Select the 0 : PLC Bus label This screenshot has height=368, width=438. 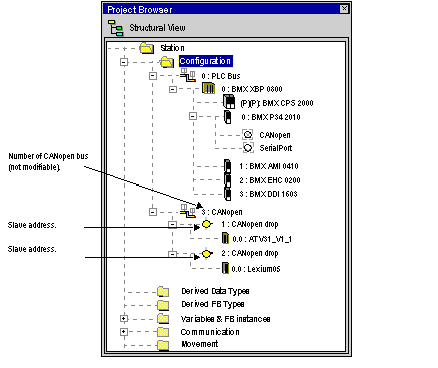click(x=221, y=76)
